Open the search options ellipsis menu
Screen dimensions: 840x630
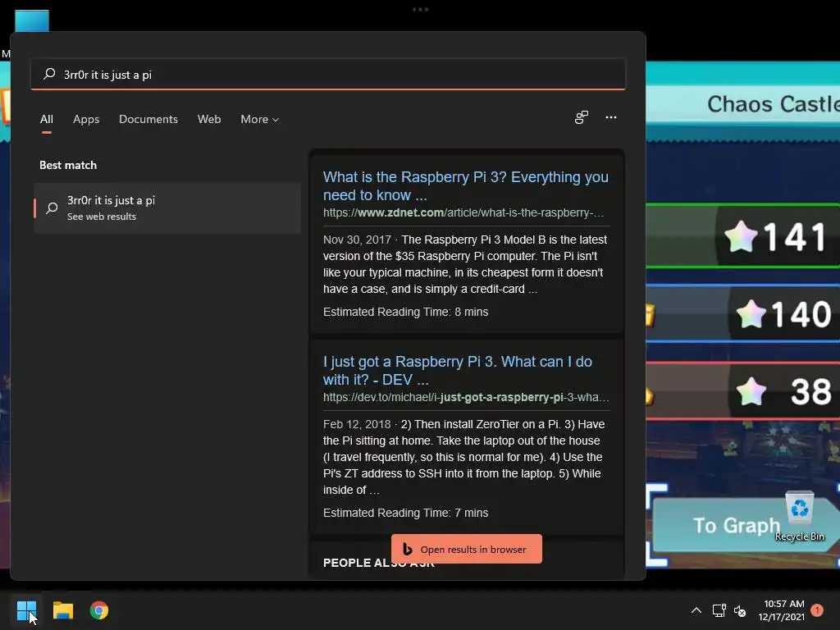(x=610, y=117)
